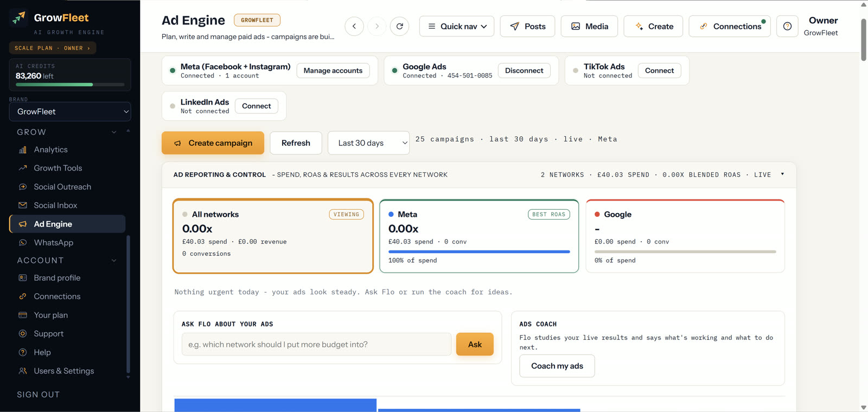868x412 pixels.
Task: Click the Users & Settings people icon
Action: coord(23,371)
